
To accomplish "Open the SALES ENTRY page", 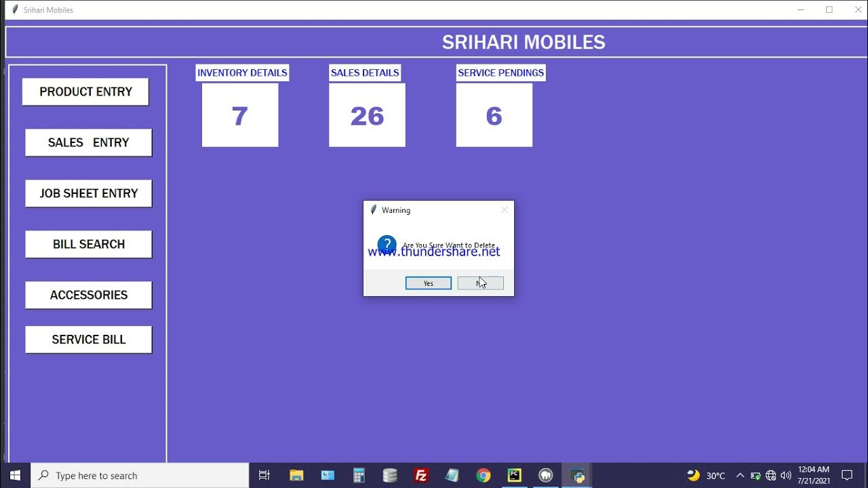I will pyautogui.click(x=88, y=142).
